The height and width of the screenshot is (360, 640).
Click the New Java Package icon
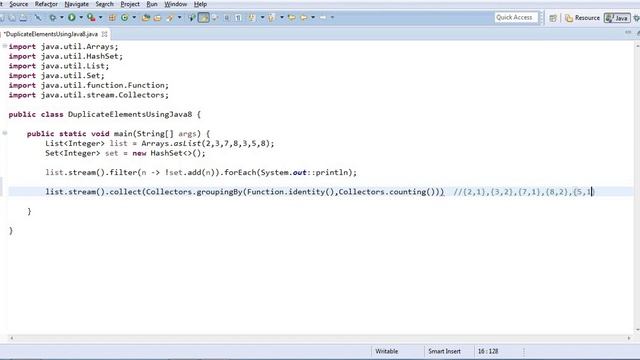[x=112, y=18]
